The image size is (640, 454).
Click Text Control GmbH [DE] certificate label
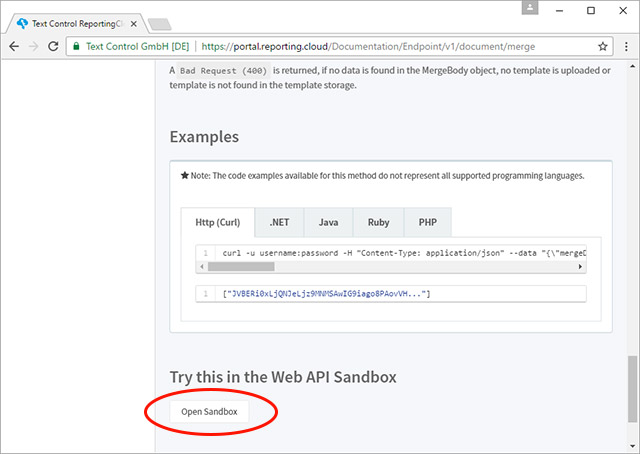point(138,47)
